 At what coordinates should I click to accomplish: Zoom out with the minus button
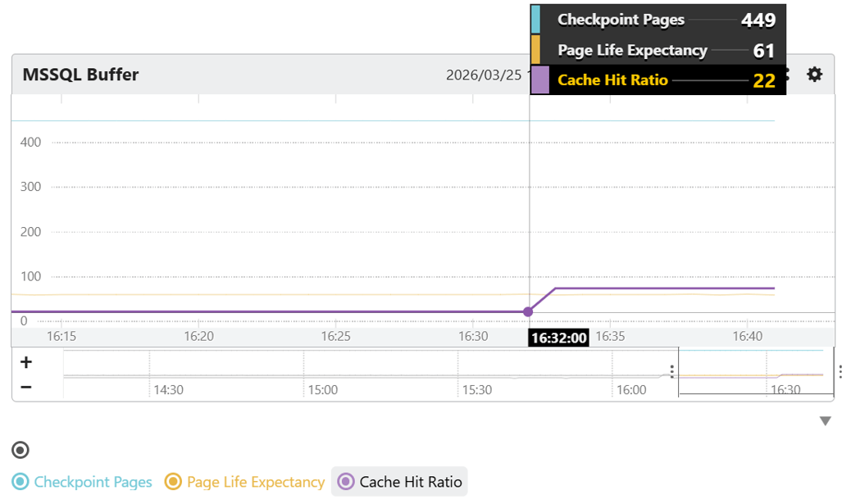[x=26, y=387]
